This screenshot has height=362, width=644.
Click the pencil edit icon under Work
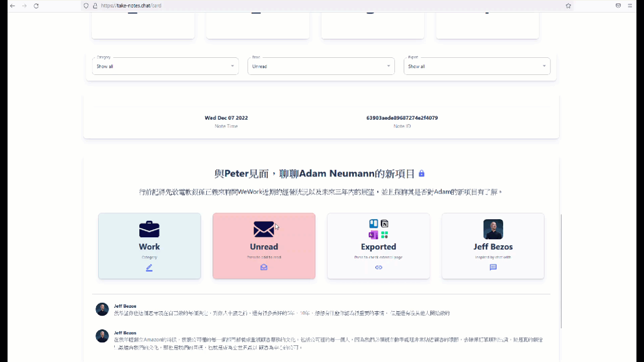(x=149, y=268)
